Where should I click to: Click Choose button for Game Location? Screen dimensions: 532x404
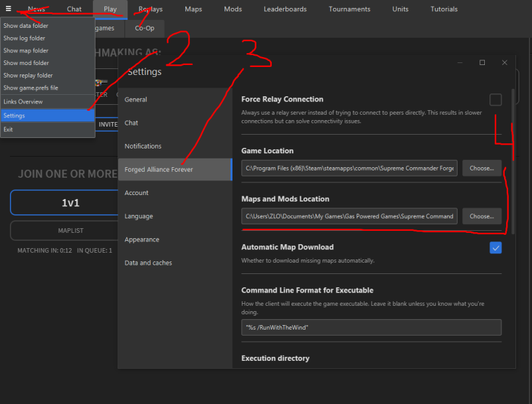click(482, 168)
